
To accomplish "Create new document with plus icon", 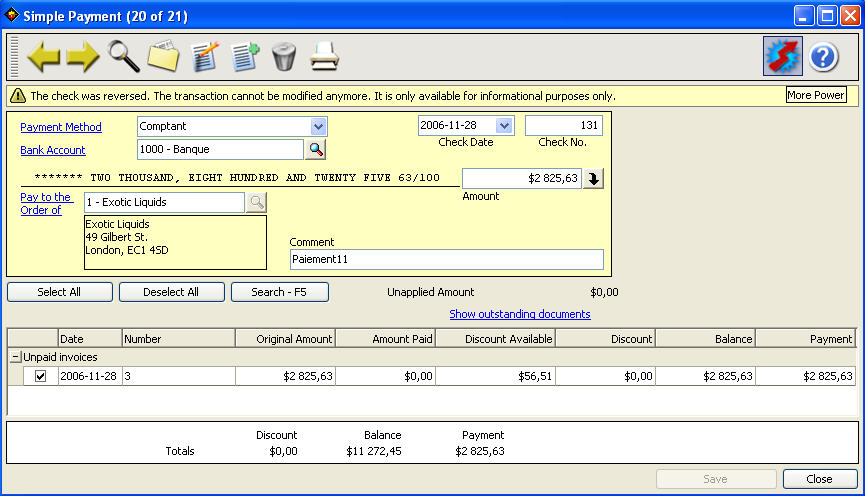I will coord(244,56).
